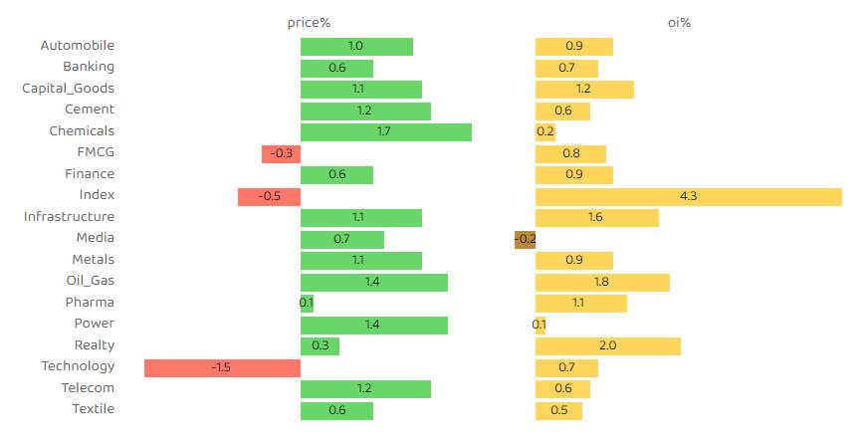
Task: Select the Chemicals price bar showing 1.7
Action: coord(385,131)
